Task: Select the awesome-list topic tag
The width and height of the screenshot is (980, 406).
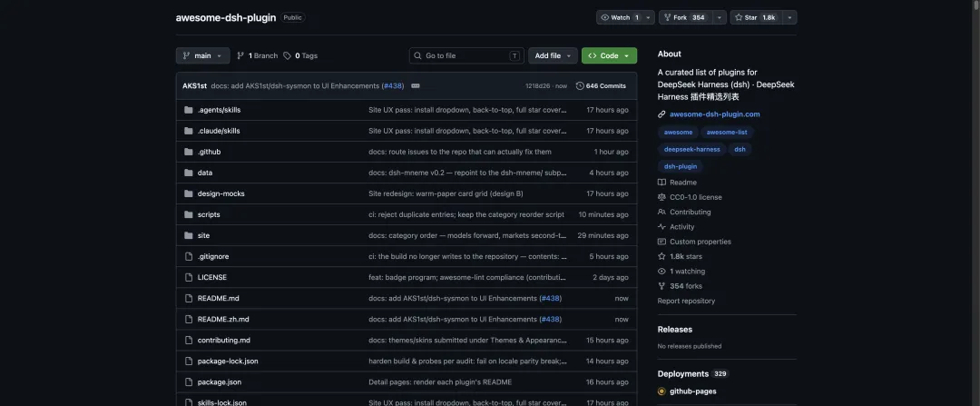Action: (x=727, y=132)
